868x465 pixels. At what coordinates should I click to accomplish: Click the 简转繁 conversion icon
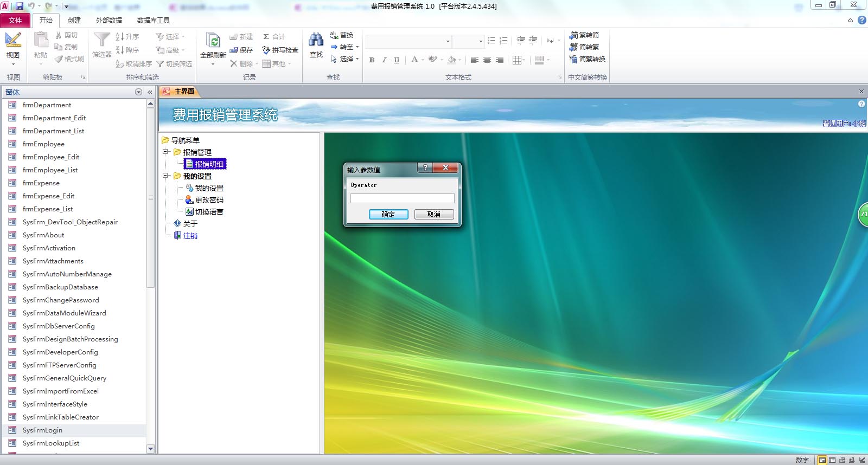[573, 47]
